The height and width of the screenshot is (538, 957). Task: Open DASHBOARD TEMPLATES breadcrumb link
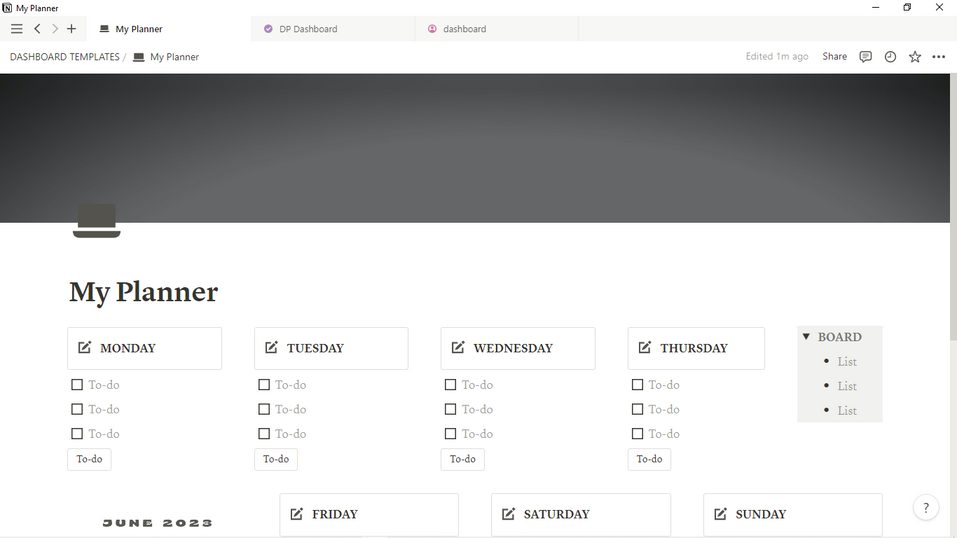point(64,57)
